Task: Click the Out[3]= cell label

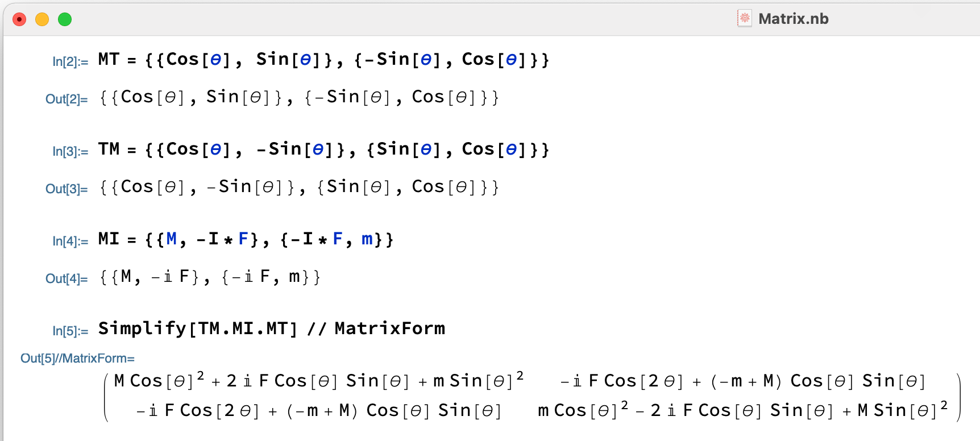Action: (x=67, y=189)
